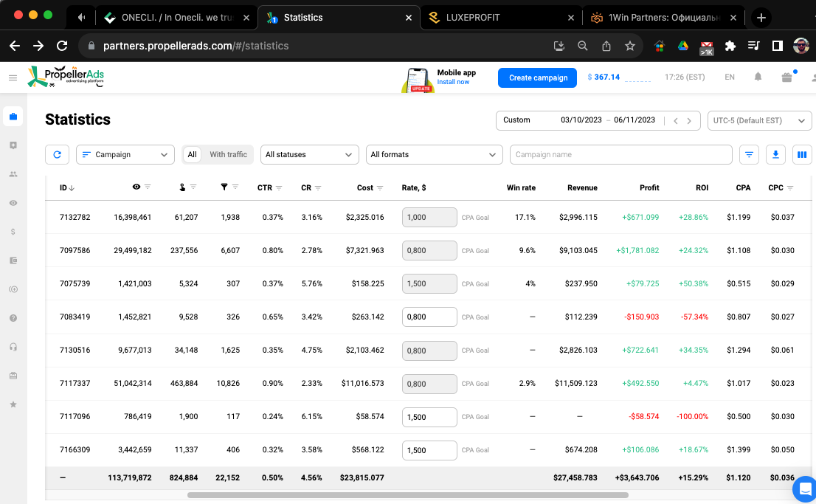Click the Create campaign button

click(x=538, y=77)
